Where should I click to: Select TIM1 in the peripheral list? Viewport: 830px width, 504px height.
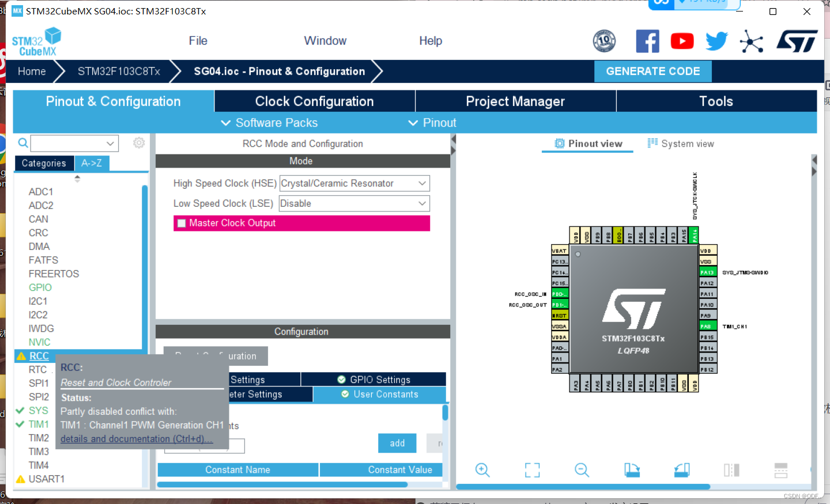point(39,425)
